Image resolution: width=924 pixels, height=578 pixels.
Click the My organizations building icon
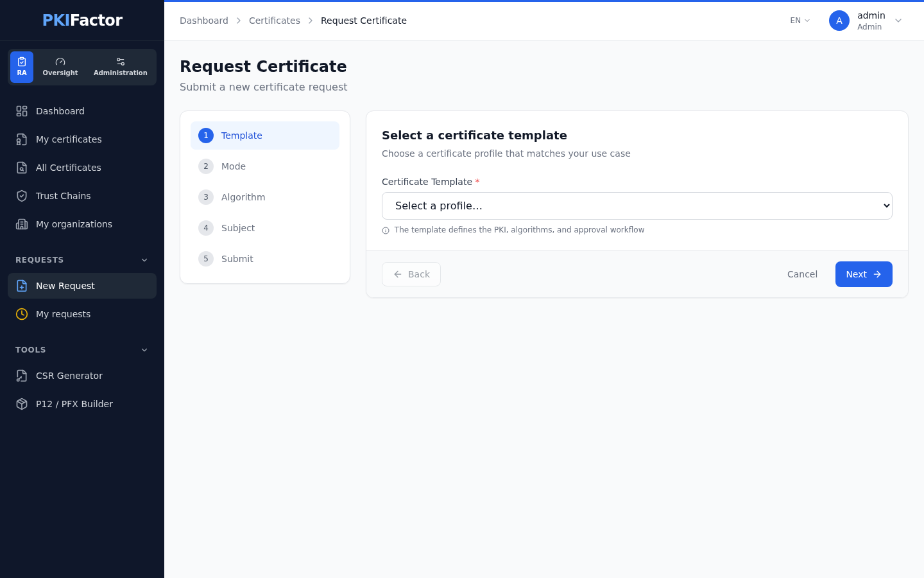pyautogui.click(x=22, y=224)
